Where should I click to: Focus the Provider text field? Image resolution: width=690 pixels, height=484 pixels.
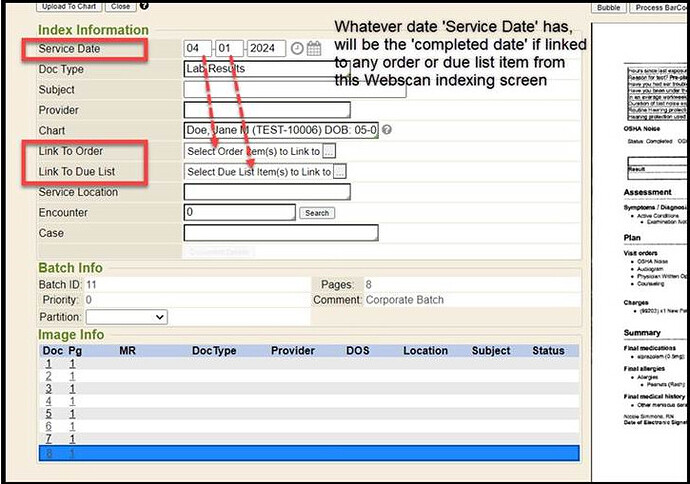[x=267, y=110]
